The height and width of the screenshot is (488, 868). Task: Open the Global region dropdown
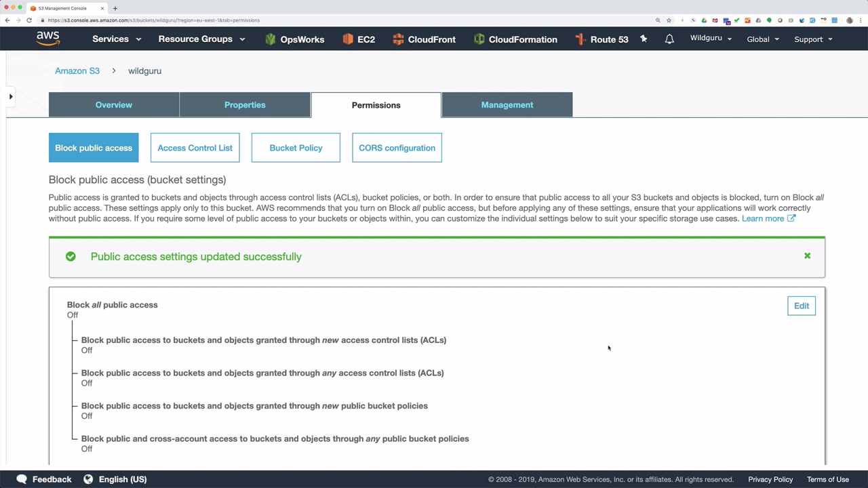[x=763, y=39]
